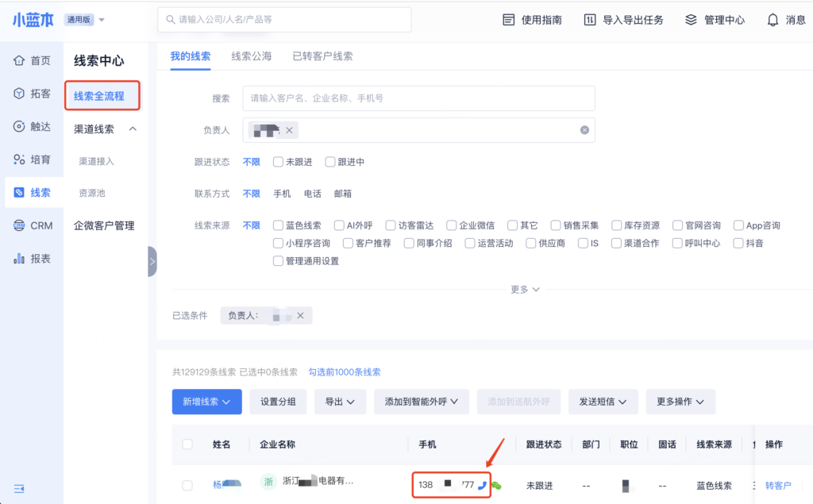Open 拓客 in the left sidebar
The width and height of the screenshot is (813, 504).
32,94
